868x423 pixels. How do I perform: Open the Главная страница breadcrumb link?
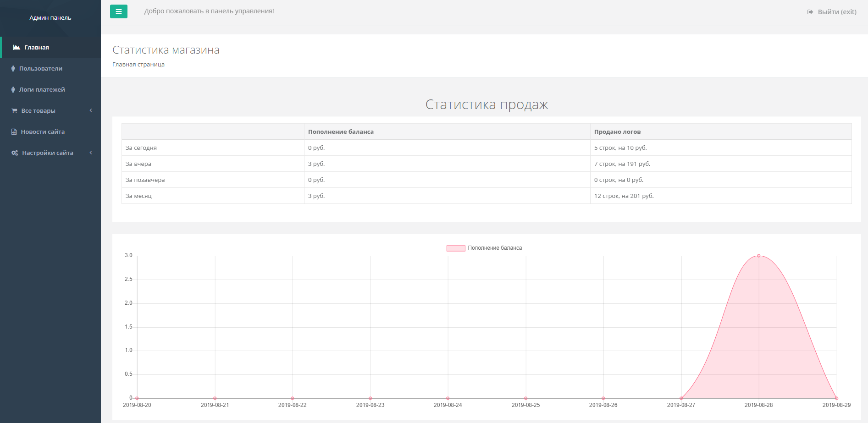click(139, 64)
